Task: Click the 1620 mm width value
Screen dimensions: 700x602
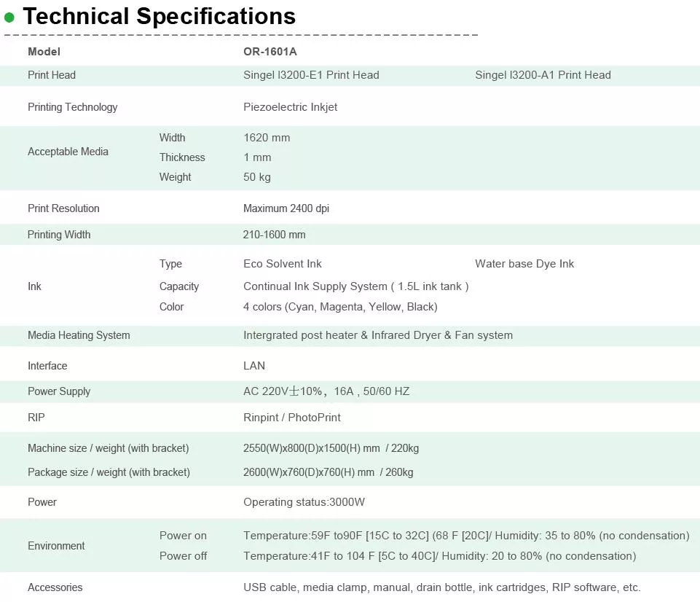Action: click(267, 138)
